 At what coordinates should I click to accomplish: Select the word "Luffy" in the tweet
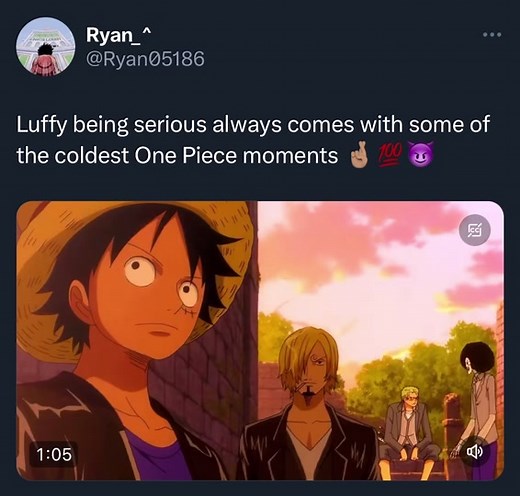[x=41, y=125]
